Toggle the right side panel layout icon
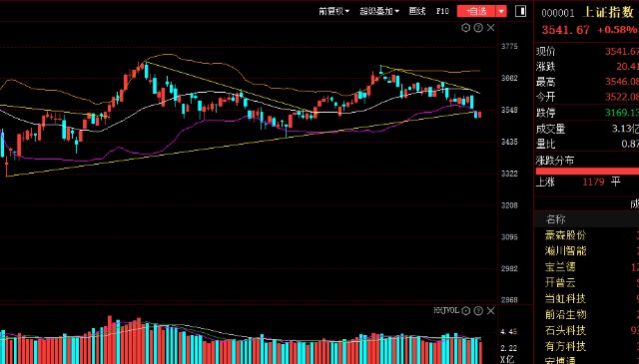This screenshot has height=364, width=639. tap(521, 11)
